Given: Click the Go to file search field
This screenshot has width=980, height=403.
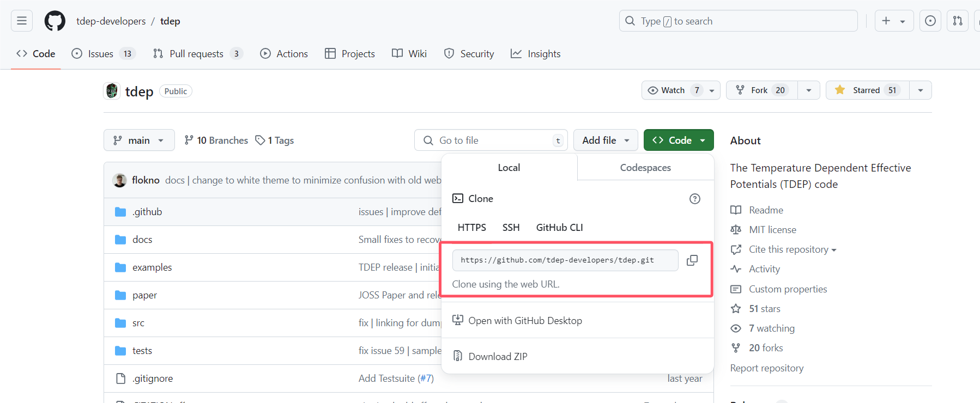Looking at the screenshot, I should 491,141.
